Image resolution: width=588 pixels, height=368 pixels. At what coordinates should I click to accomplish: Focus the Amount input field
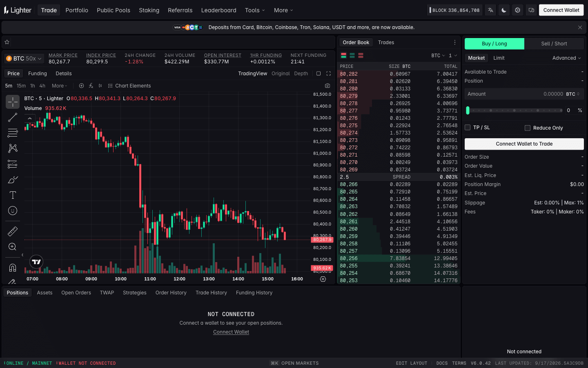tap(524, 94)
